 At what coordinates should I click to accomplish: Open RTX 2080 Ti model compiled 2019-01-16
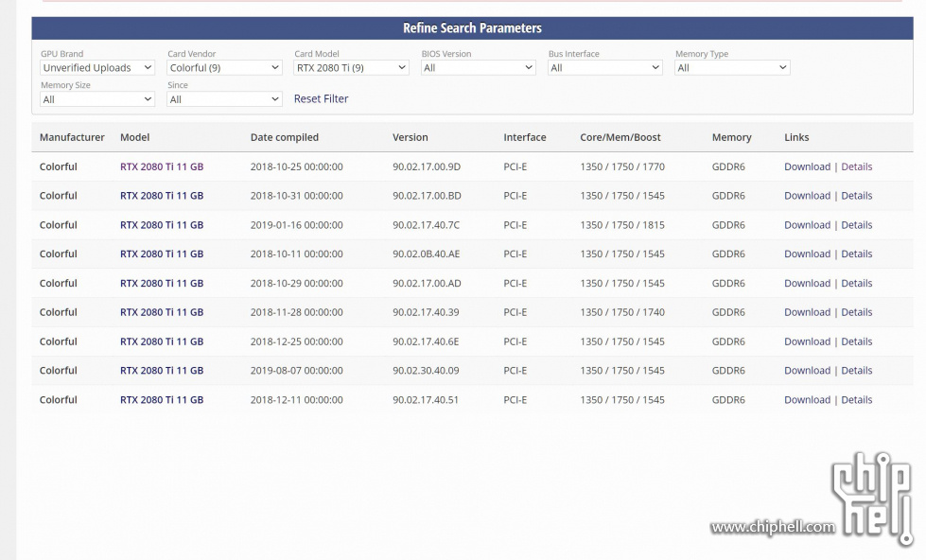pyautogui.click(x=162, y=225)
